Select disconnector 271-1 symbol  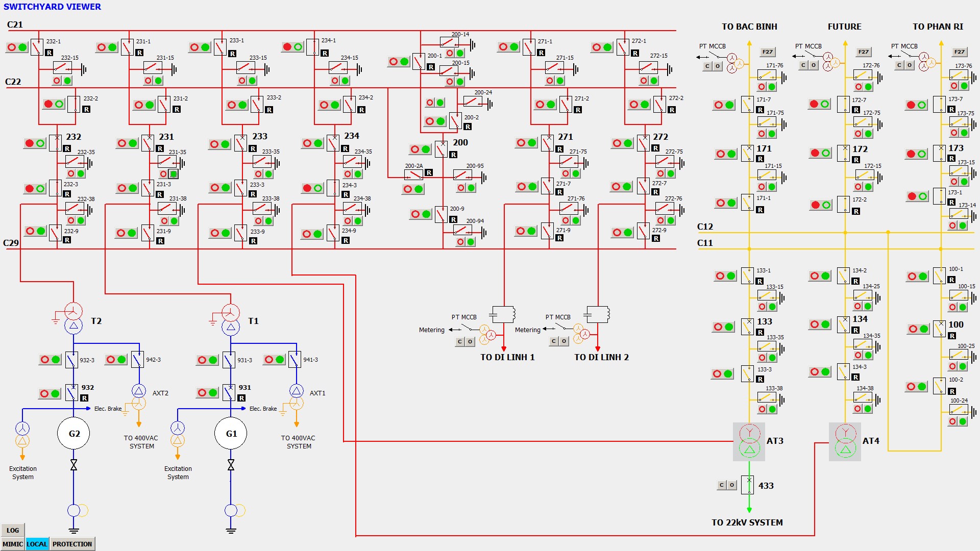(529, 47)
